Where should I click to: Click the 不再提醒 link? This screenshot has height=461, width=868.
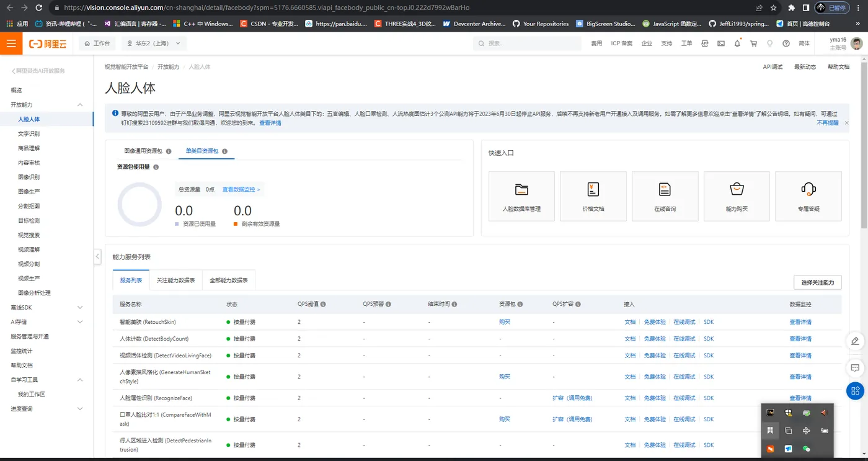click(x=828, y=123)
